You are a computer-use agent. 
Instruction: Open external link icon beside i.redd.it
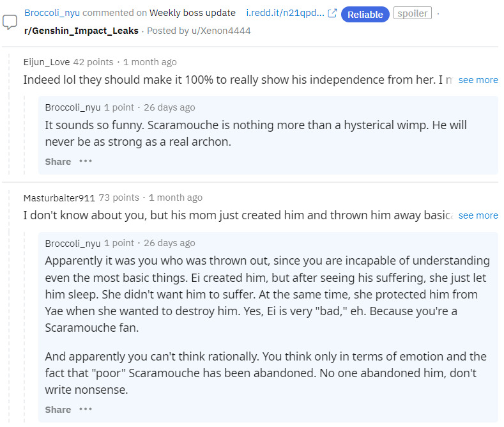[x=332, y=13]
